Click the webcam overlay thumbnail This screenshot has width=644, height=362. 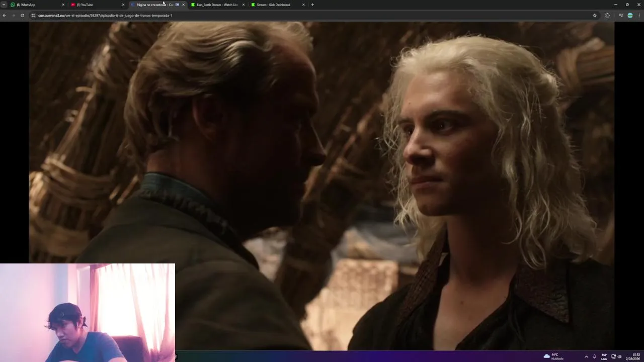(x=88, y=312)
